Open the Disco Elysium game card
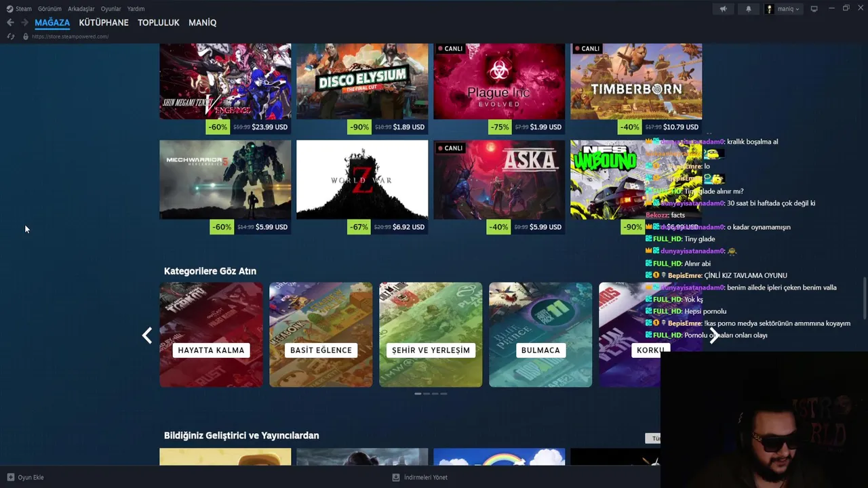Screen dimensions: 868x488 tap(362, 81)
